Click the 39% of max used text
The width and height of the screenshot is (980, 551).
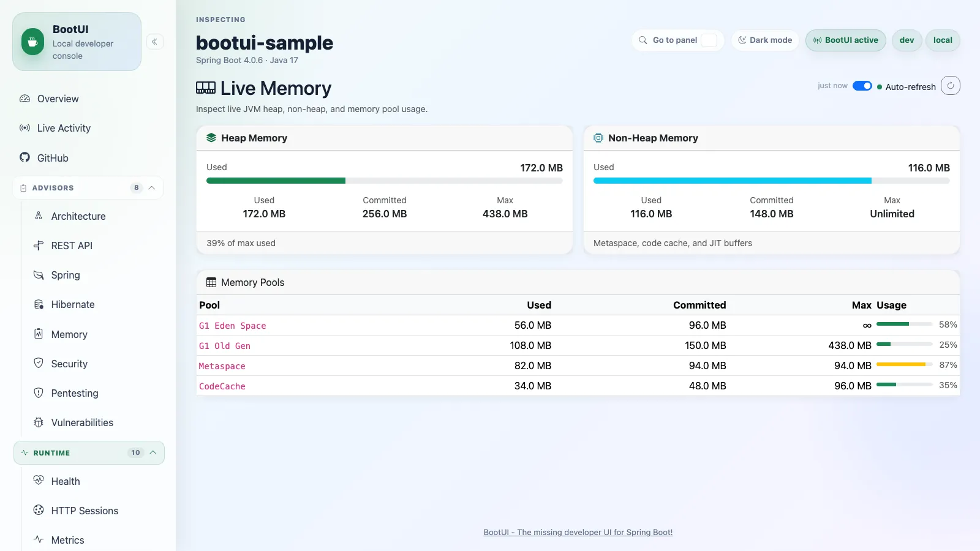click(241, 243)
